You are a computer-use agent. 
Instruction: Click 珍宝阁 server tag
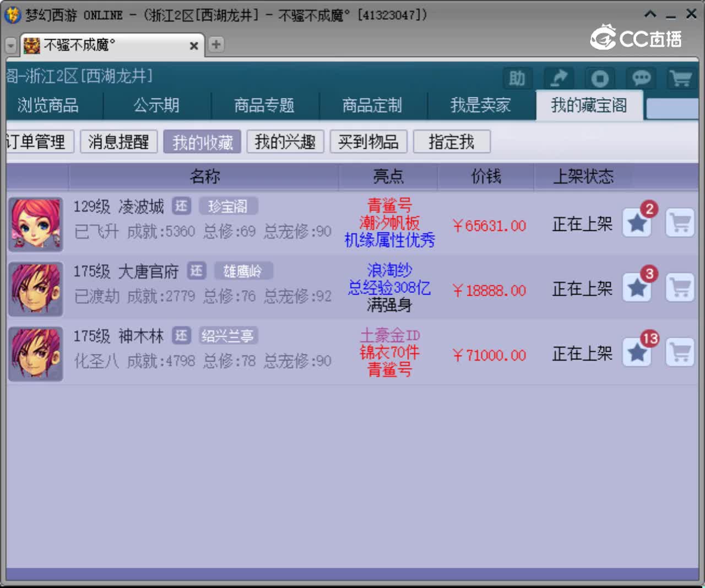(x=228, y=206)
